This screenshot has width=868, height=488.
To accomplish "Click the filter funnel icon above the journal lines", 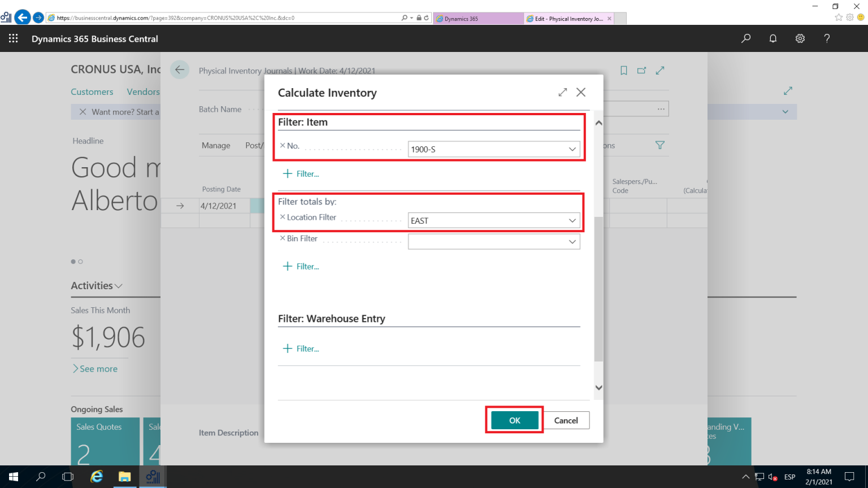I will tap(659, 145).
